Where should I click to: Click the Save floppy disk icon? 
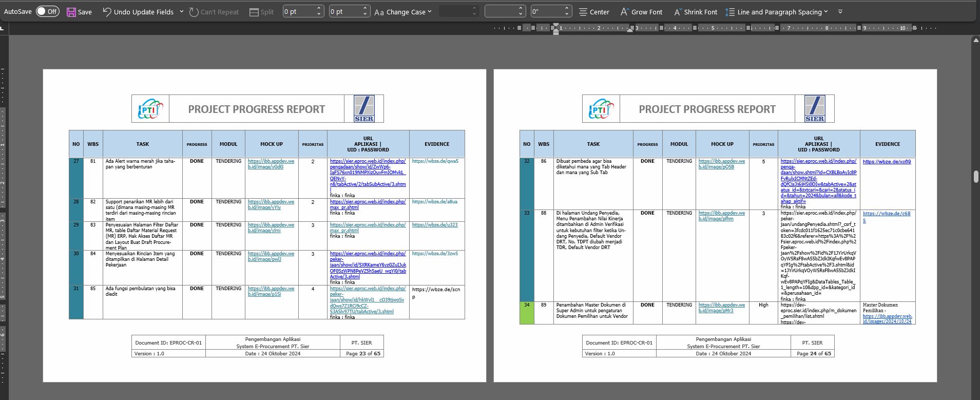pyautogui.click(x=71, y=12)
